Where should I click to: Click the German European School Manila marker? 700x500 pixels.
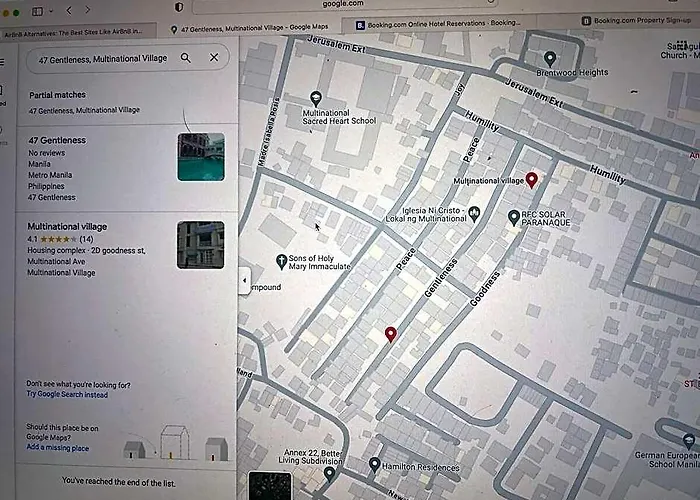(689, 441)
